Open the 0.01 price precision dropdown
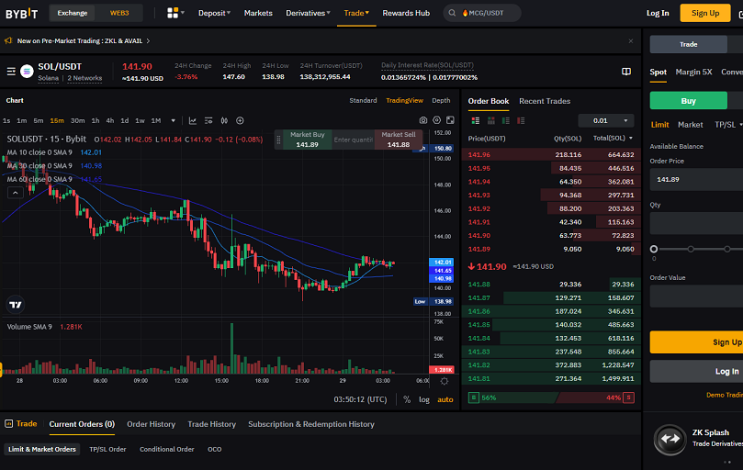 click(606, 121)
